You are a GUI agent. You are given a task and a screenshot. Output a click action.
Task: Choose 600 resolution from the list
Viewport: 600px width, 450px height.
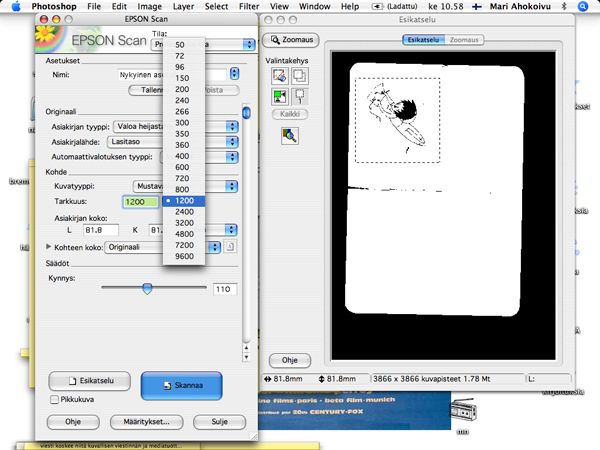pos(184,167)
